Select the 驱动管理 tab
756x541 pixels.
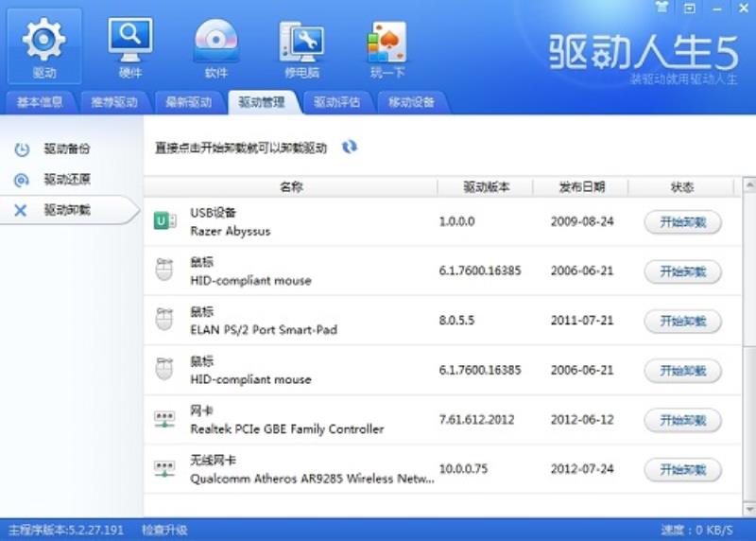click(263, 102)
